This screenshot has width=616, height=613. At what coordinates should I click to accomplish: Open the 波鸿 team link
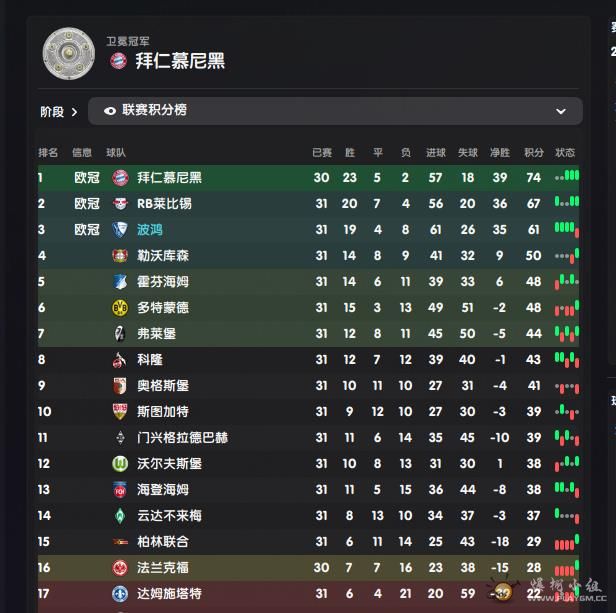(x=150, y=230)
